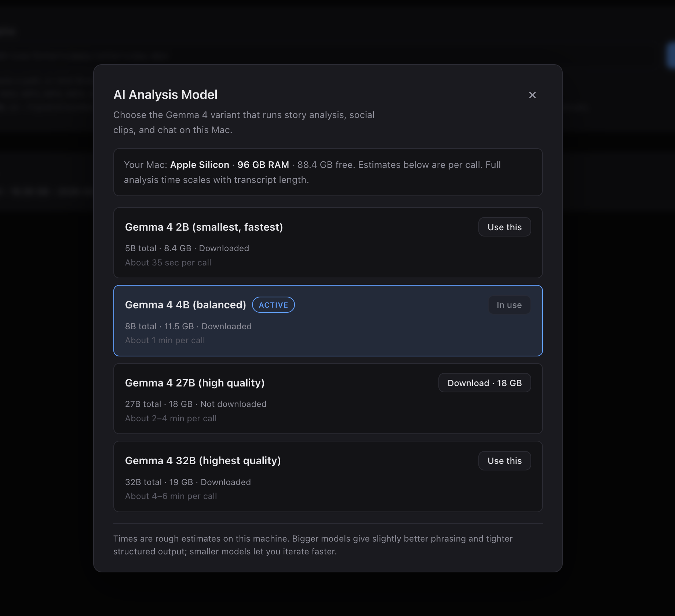Select the Gemma 4 2B (smallest, fastest) title
675x616 pixels.
[x=204, y=227]
